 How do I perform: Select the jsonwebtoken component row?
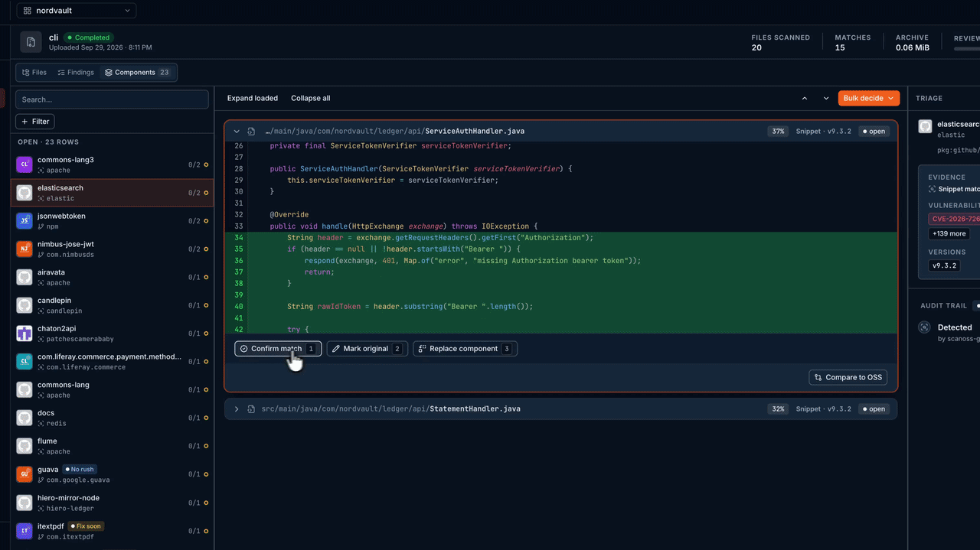[x=112, y=221]
